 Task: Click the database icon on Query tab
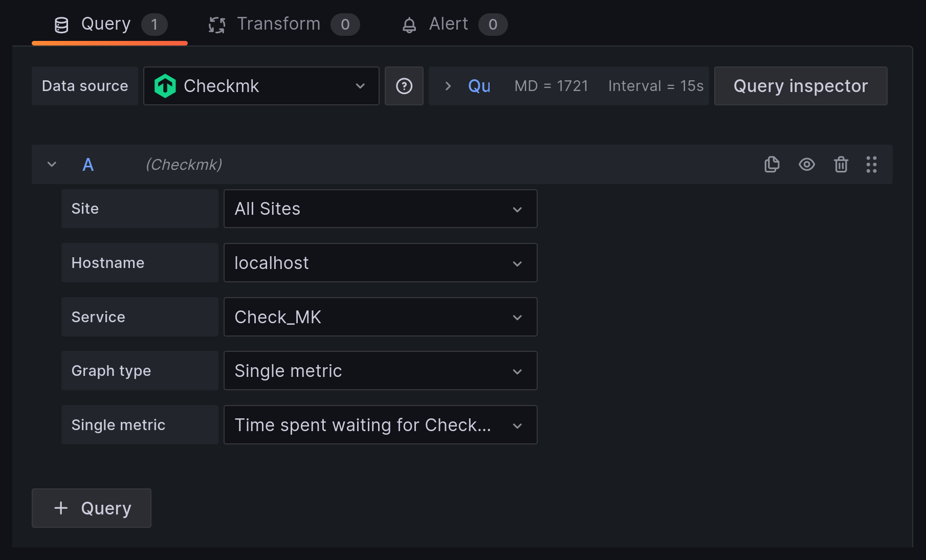pos(61,25)
